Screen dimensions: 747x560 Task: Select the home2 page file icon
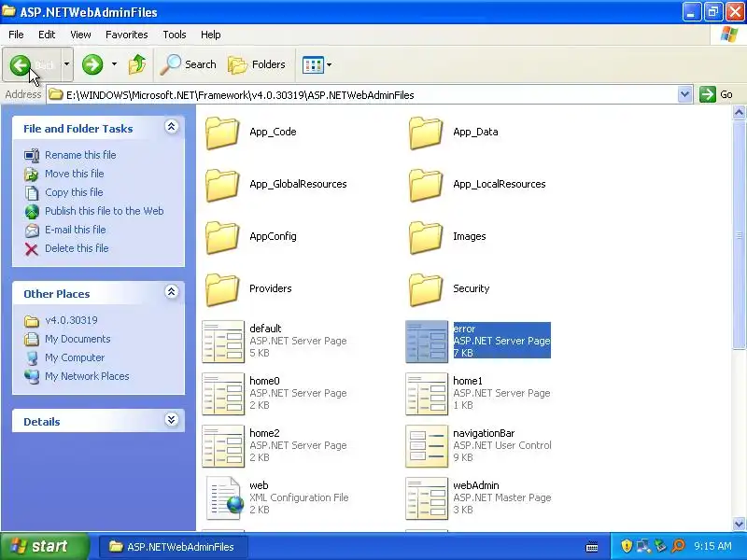[x=223, y=446]
